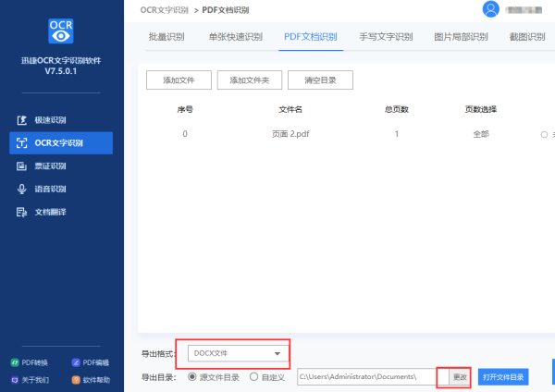Click the 总页数 column header
This screenshot has width=555, height=392.
coord(397,109)
